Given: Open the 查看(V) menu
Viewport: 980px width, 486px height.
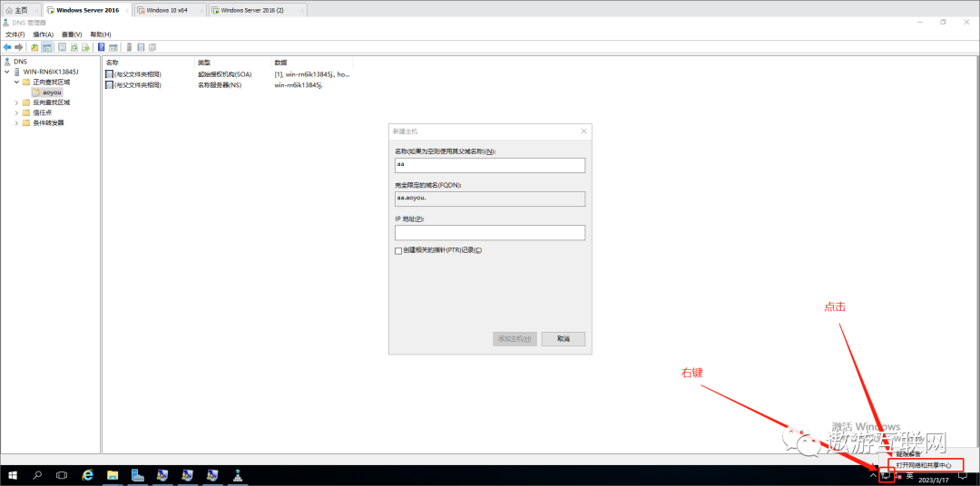Looking at the screenshot, I should (x=72, y=34).
